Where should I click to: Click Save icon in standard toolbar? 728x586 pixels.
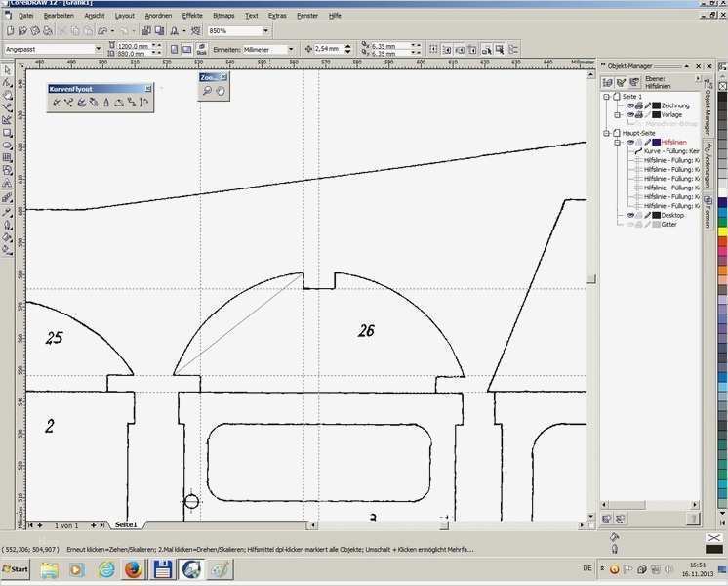click(x=35, y=31)
